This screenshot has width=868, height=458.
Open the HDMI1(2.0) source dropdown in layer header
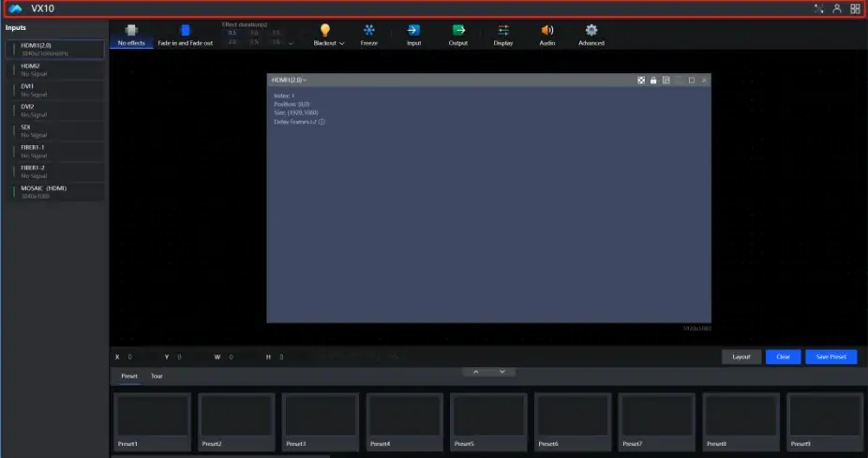click(289, 81)
